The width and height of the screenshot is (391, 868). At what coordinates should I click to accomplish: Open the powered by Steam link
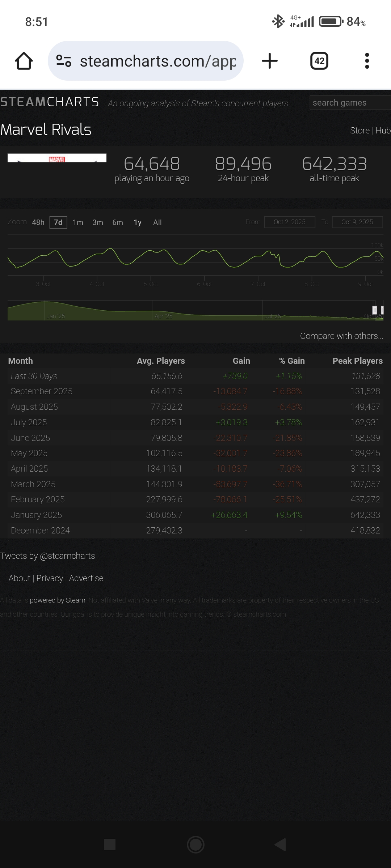click(58, 600)
